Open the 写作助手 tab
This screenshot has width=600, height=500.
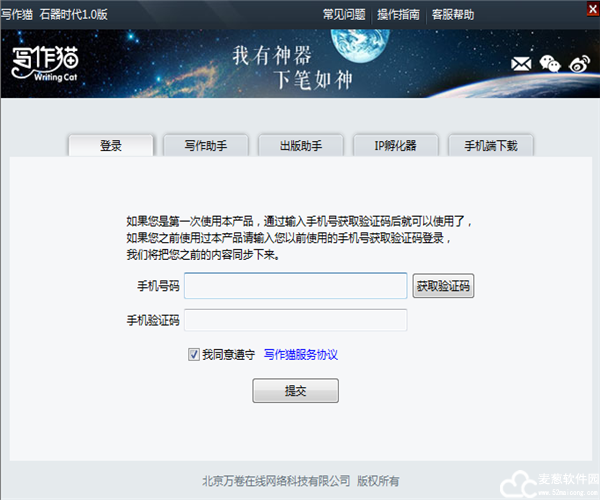206,145
